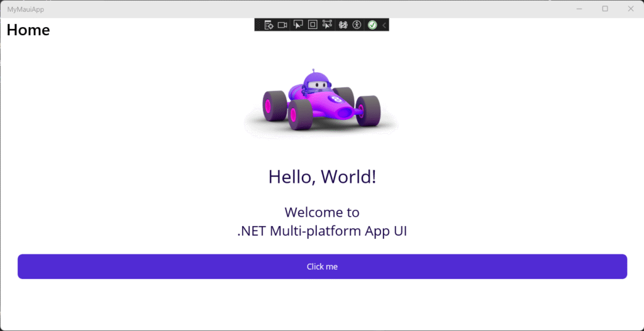Click the camera icon in debug toolbar

[x=282, y=25]
